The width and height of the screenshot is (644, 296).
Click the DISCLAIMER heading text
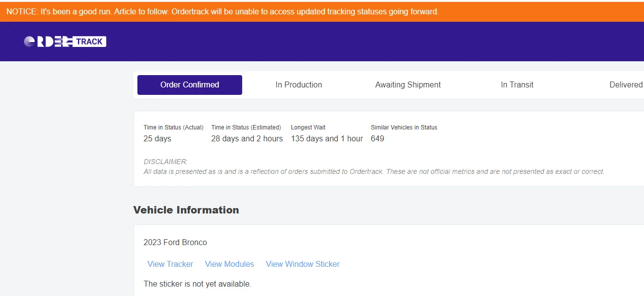pos(166,162)
